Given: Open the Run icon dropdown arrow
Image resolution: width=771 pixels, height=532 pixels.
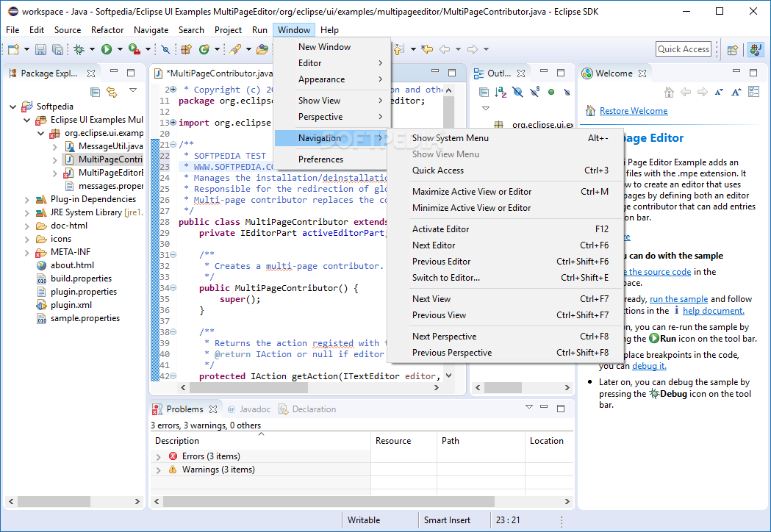Looking at the screenshot, I should tap(120, 49).
